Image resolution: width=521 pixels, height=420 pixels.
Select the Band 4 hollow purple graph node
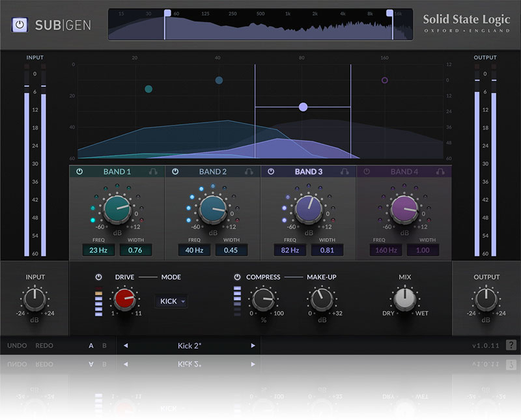coord(385,80)
